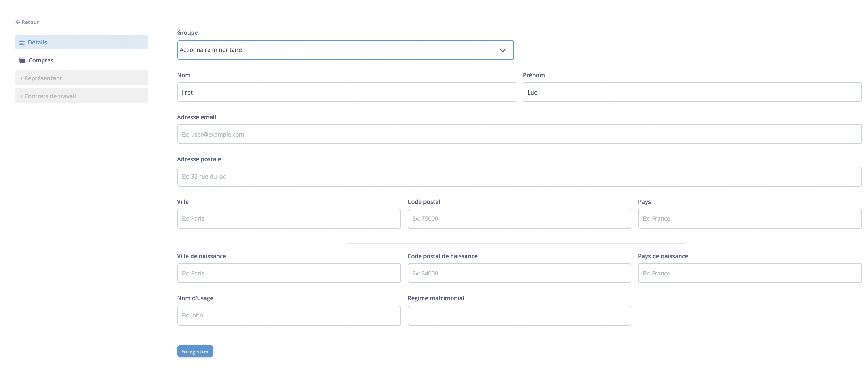Click the Nom d'usage field
Viewport: 868px width, 370px height.
pyautogui.click(x=289, y=315)
